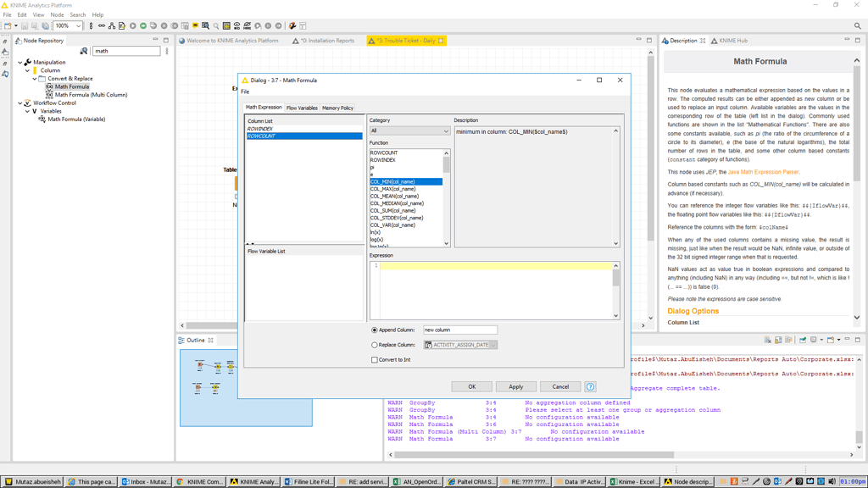868x488 pixels.
Task: Click the Save icon in the main toolbar
Action: [x=25, y=25]
